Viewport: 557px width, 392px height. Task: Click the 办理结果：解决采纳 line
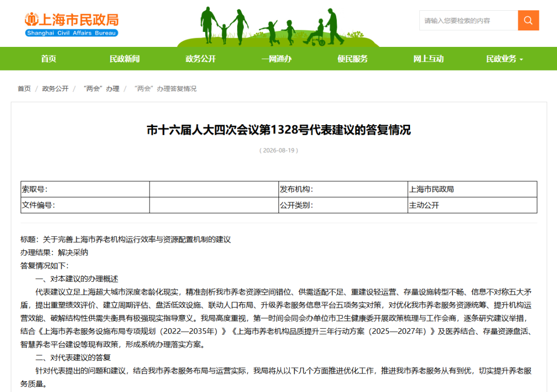tap(54, 252)
